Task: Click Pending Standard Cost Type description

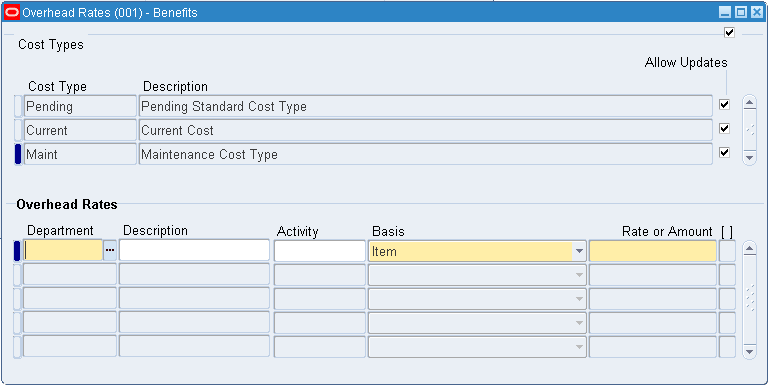Action: click(x=426, y=106)
